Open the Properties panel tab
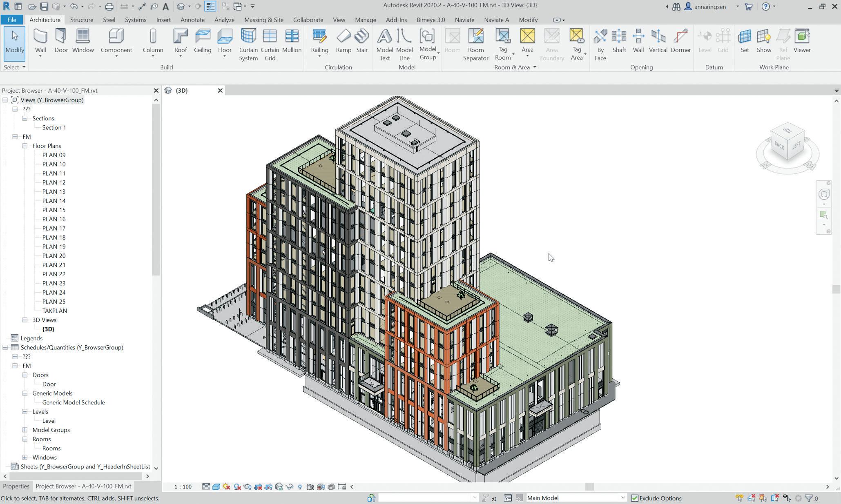 [16, 486]
